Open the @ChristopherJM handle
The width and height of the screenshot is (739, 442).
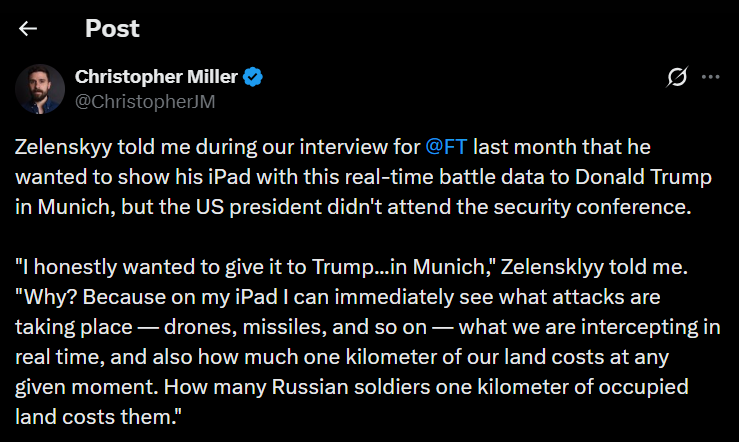[x=145, y=100]
